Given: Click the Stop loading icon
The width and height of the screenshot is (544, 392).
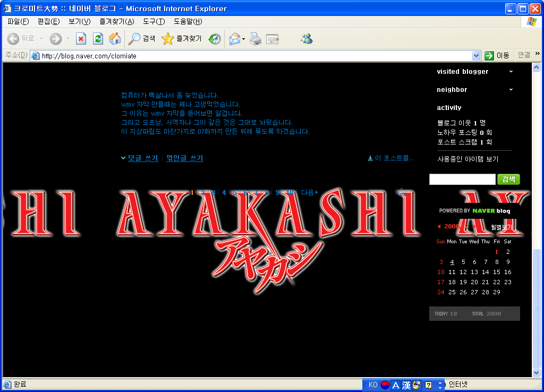Looking at the screenshot, I should pyautogui.click(x=81, y=38).
